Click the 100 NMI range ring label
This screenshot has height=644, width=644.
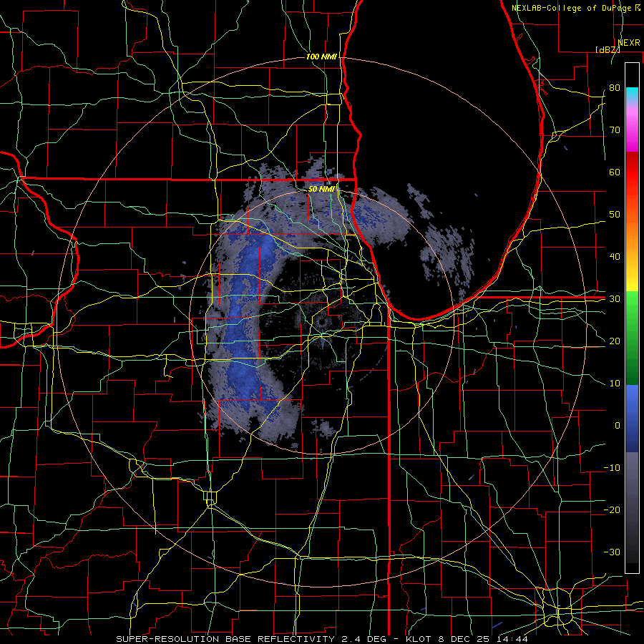(321, 57)
